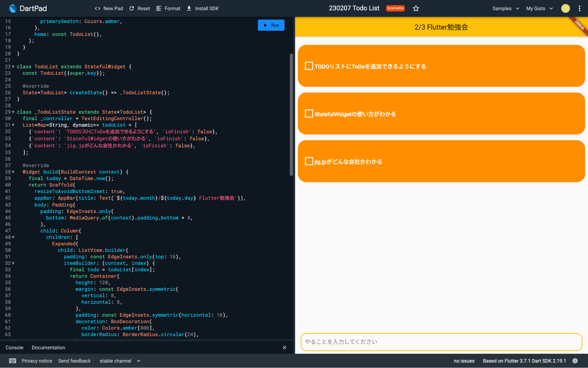Click the Reset circular arrow icon
Viewport: 588px width, 368px height.
point(132,9)
